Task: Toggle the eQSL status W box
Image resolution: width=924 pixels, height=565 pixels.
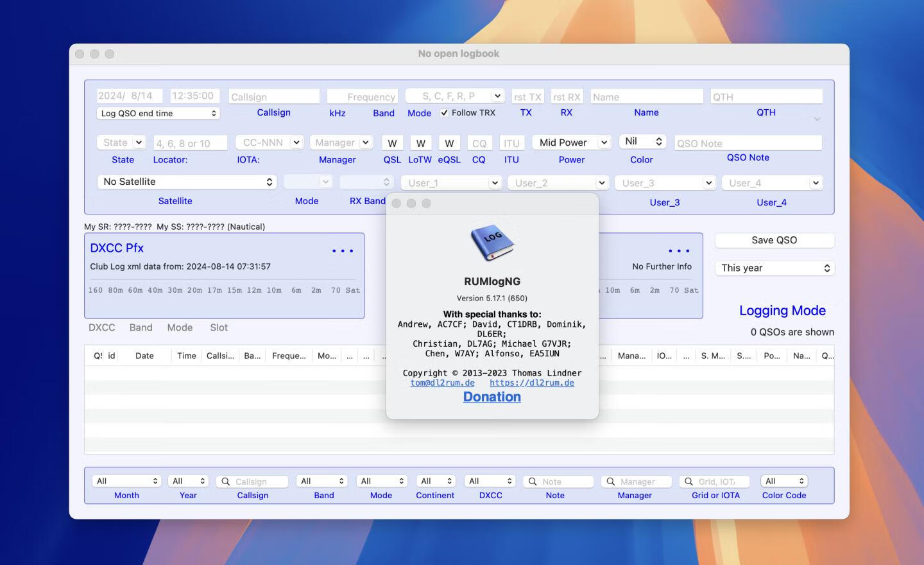Action: [449, 143]
